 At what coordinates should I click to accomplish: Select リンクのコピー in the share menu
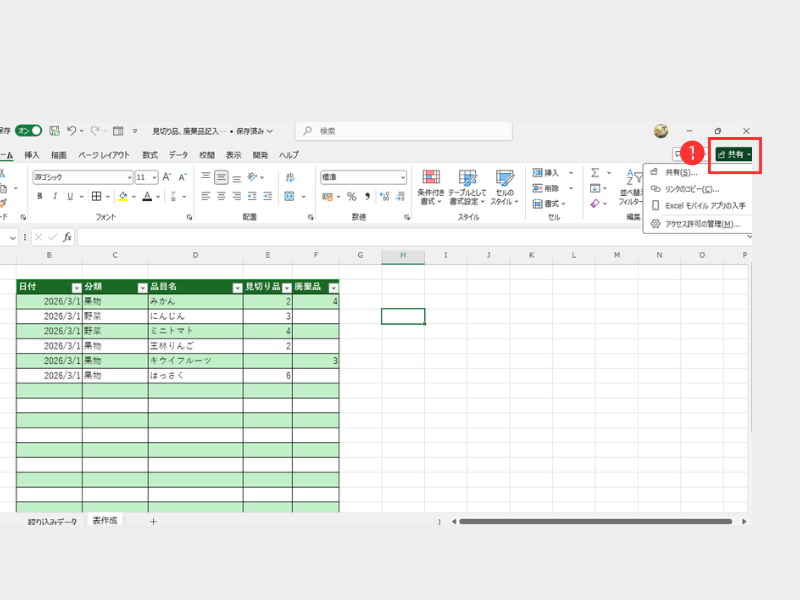pos(692,189)
